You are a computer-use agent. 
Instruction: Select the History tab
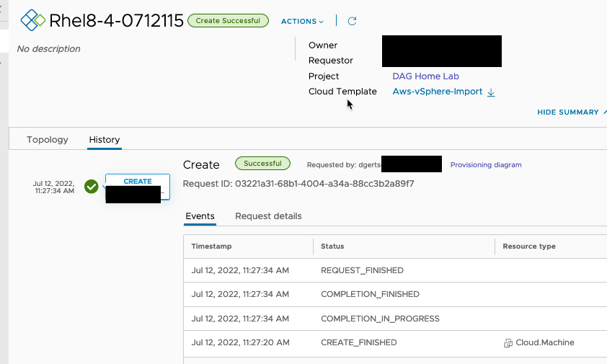coord(105,140)
